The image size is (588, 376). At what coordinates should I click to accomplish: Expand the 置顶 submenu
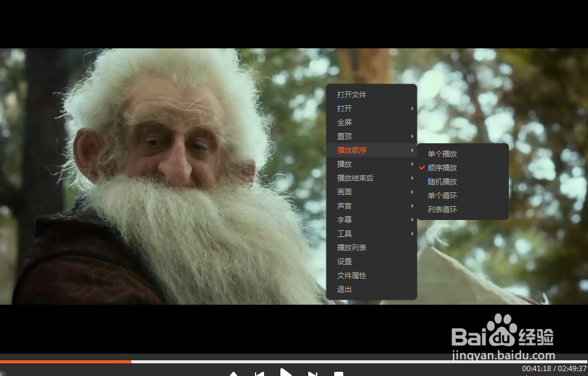pos(371,136)
